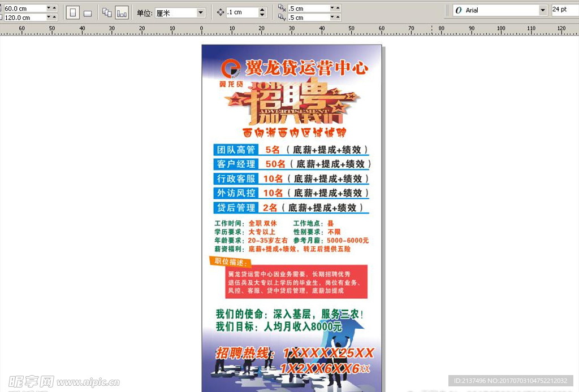Select the blue 团队高管 label
The width and height of the screenshot is (579, 392).
point(236,149)
